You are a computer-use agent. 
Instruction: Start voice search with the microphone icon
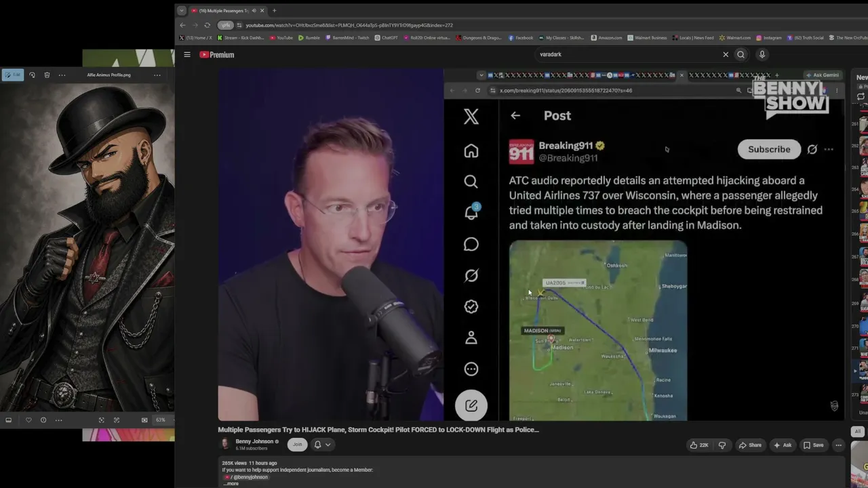(762, 55)
